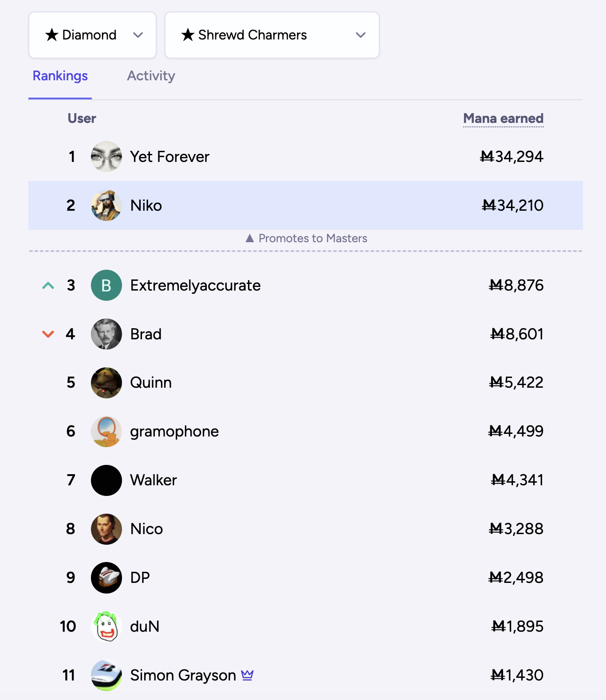Expand the Shrewd Charmers group dropdown

coord(272,35)
